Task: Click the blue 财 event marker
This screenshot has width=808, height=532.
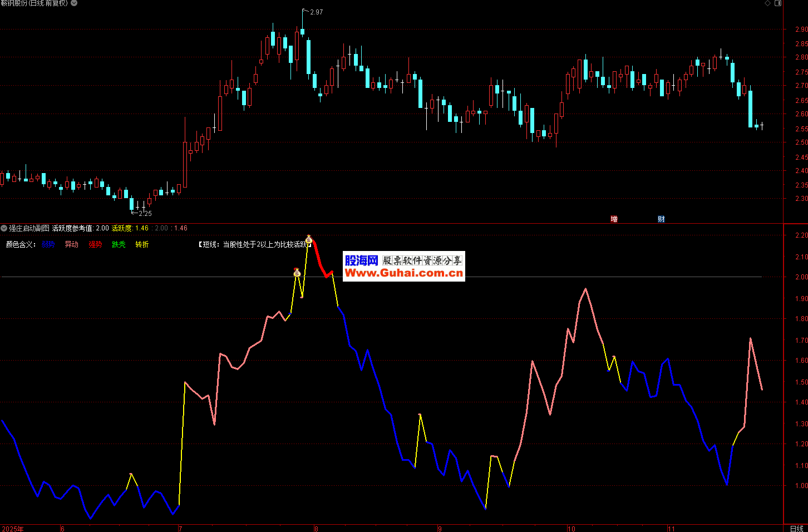Action: tap(661, 219)
